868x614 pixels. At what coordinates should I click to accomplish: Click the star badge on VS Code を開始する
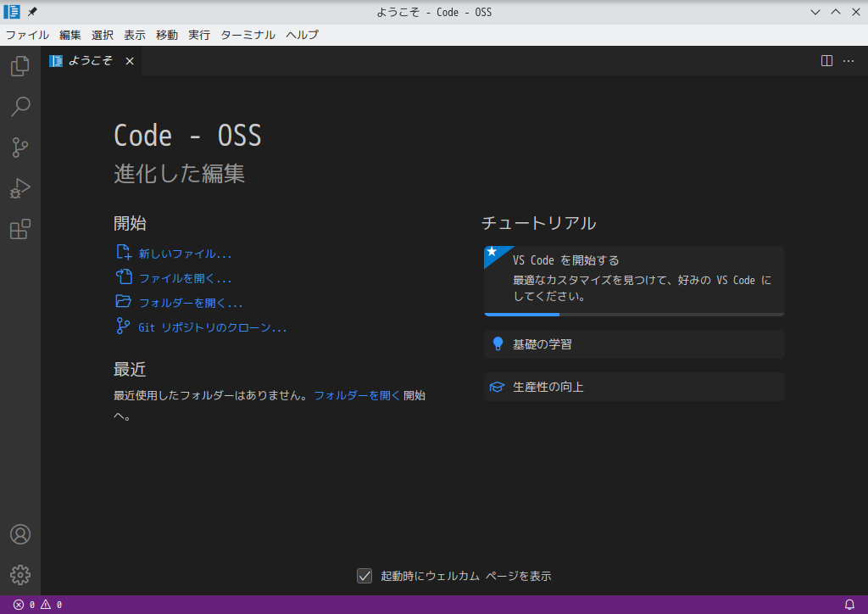pos(492,252)
